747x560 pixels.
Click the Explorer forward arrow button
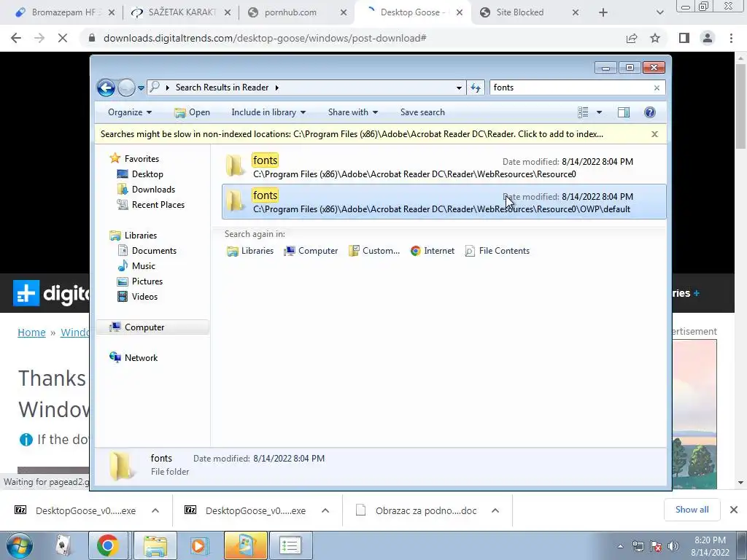click(x=126, y=87)
